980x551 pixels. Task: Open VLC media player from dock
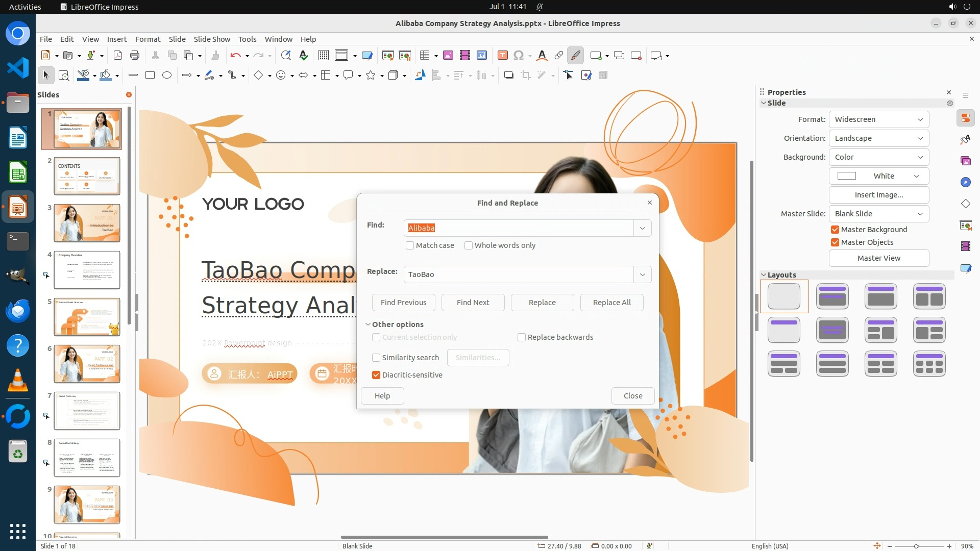tap(18, 380)
